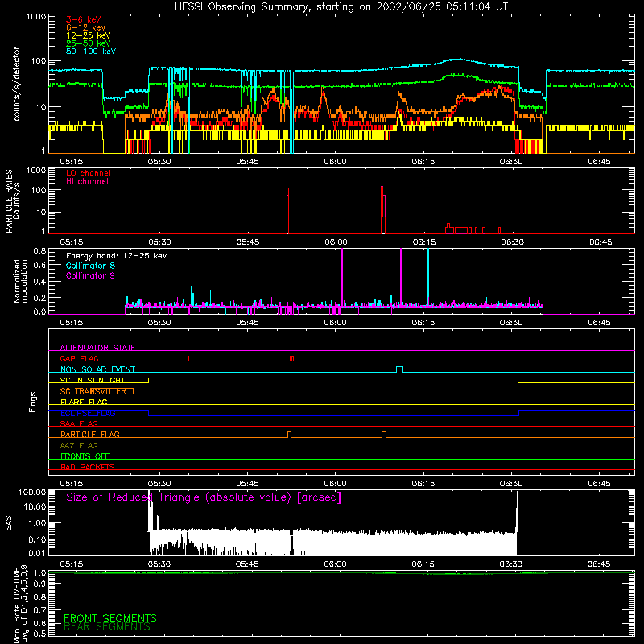Click the Normalized modulation axis label
Screen dimensions: 644x644
pyautogui.click(x=20, y=281)
